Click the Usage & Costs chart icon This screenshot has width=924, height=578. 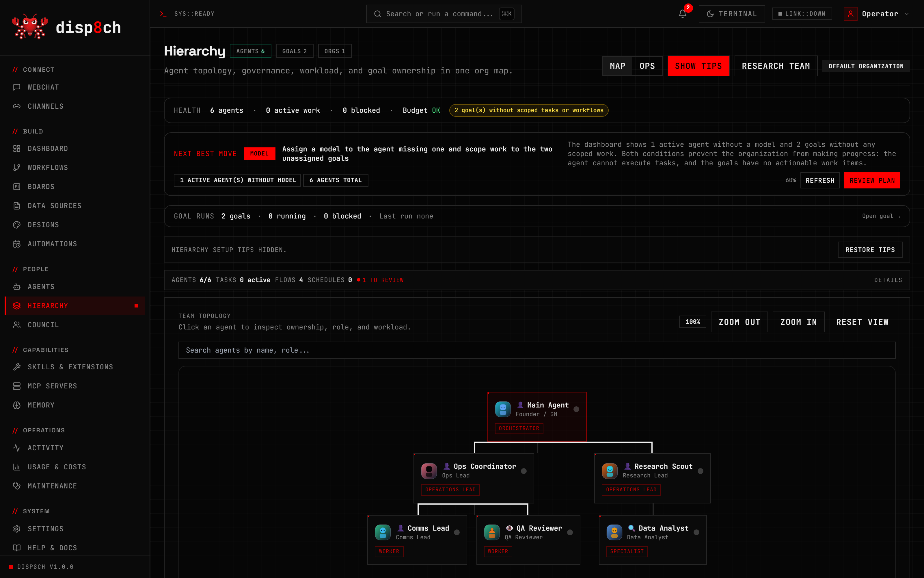pos(17,467)
